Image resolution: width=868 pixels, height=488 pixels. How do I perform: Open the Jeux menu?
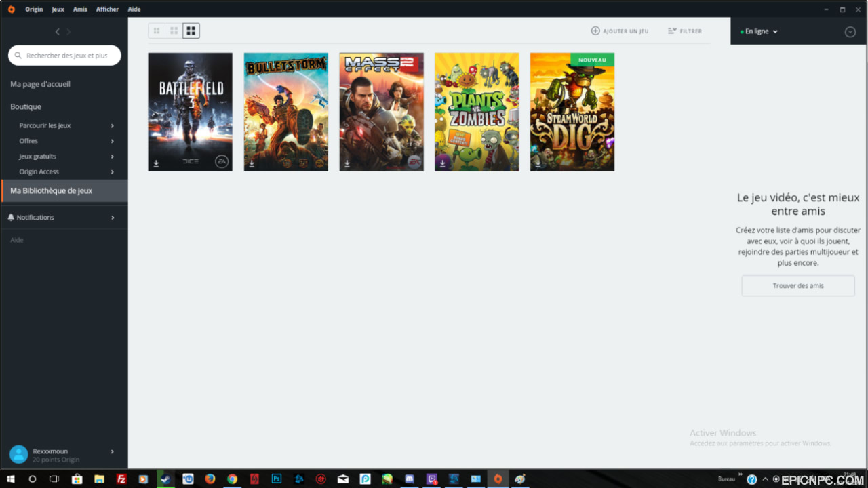click(58, 9)
